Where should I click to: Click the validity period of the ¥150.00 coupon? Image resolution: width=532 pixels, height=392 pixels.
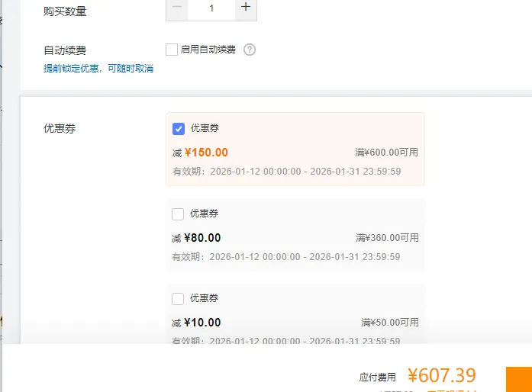[x=287, y=172]
